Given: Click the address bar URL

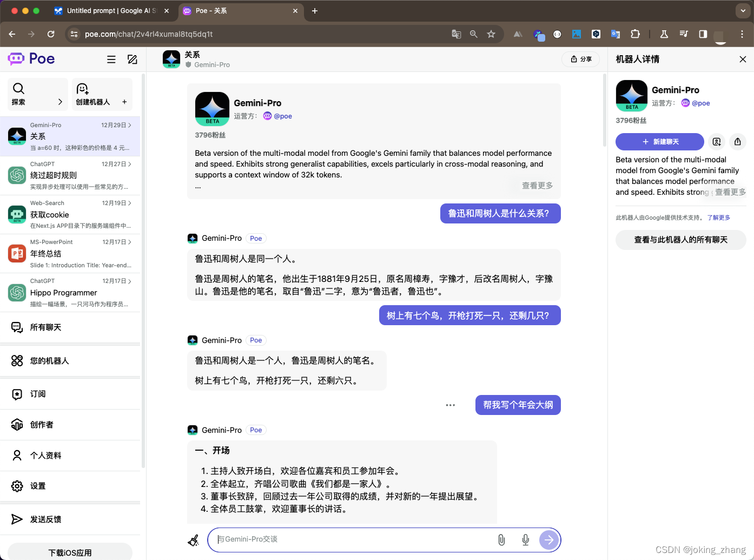Looking at the screenshot, I should (149, 34).
